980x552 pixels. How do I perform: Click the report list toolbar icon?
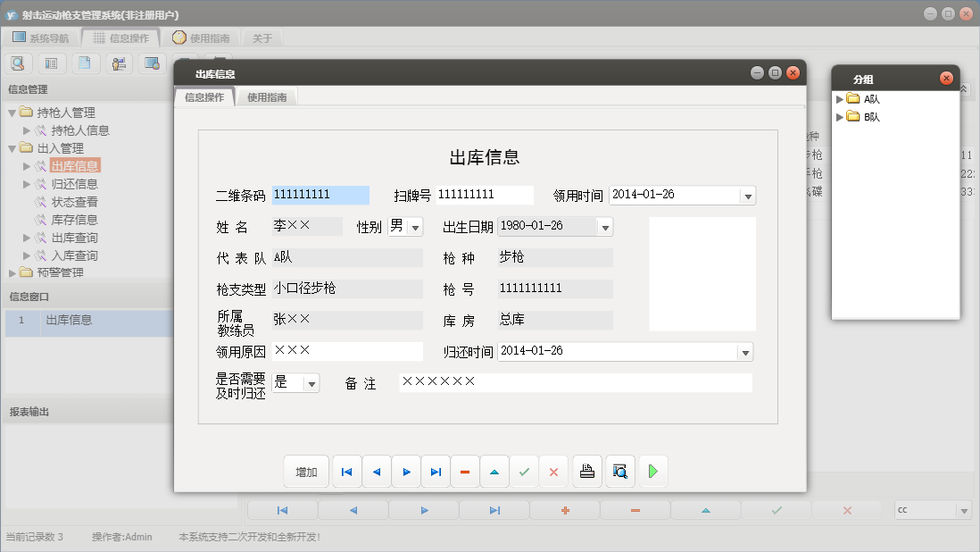(x=49, y=63)
